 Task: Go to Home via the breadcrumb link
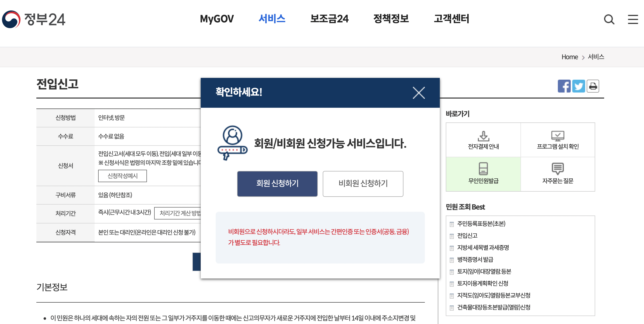[570, 57]
